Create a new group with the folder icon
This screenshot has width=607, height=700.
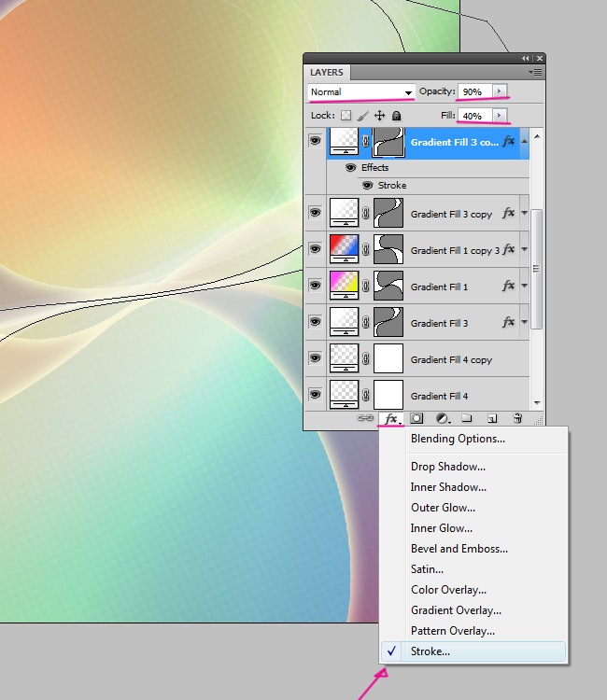pyautogui.click(x=467, y=419)
